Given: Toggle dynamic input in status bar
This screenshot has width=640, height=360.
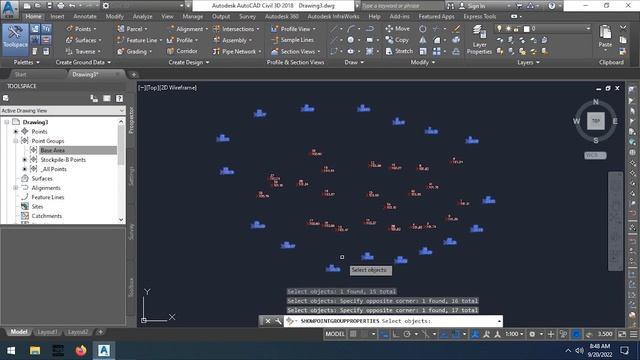Looking at the screenshot, I should [x=384, y=334].
